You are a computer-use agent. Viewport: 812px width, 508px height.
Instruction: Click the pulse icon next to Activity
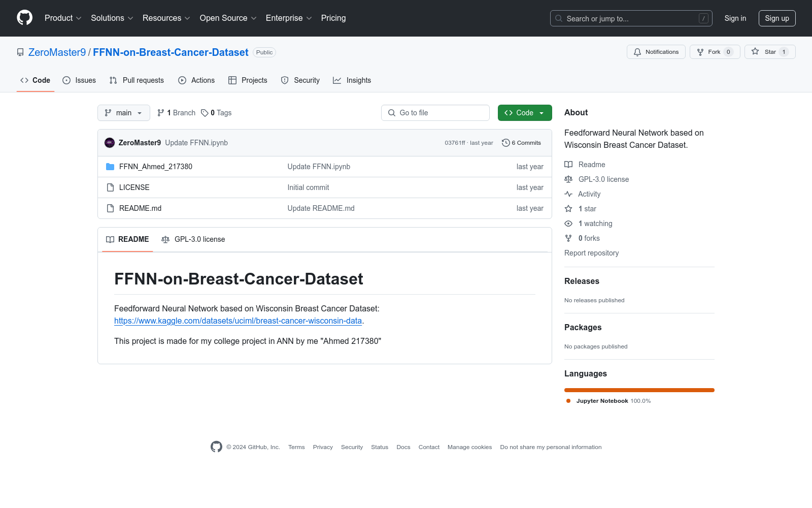pyautogui.click(x=568, y=194)
